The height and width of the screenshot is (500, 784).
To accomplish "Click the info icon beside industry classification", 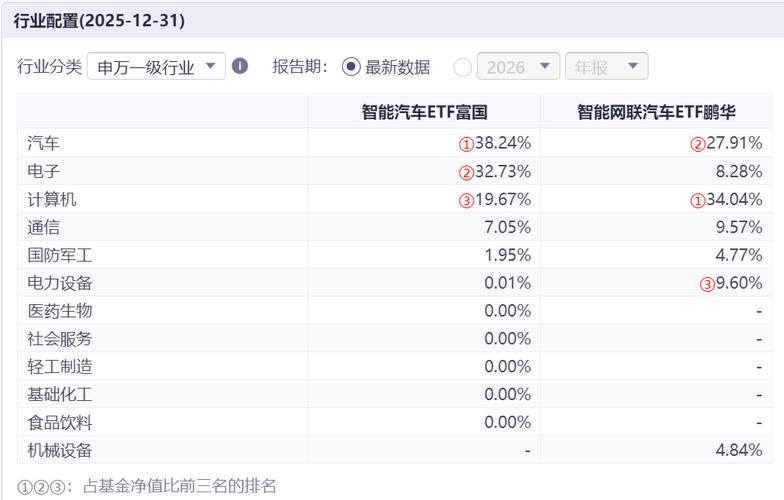I will [240, 66].
